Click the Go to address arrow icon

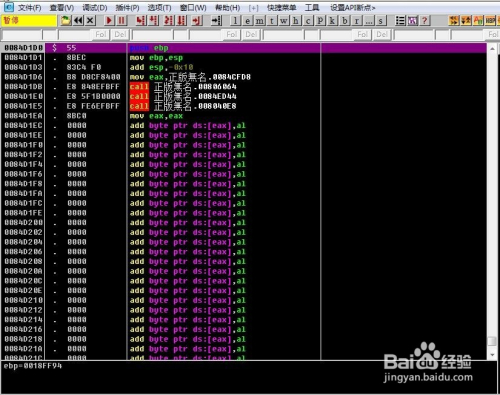point(216,21)
